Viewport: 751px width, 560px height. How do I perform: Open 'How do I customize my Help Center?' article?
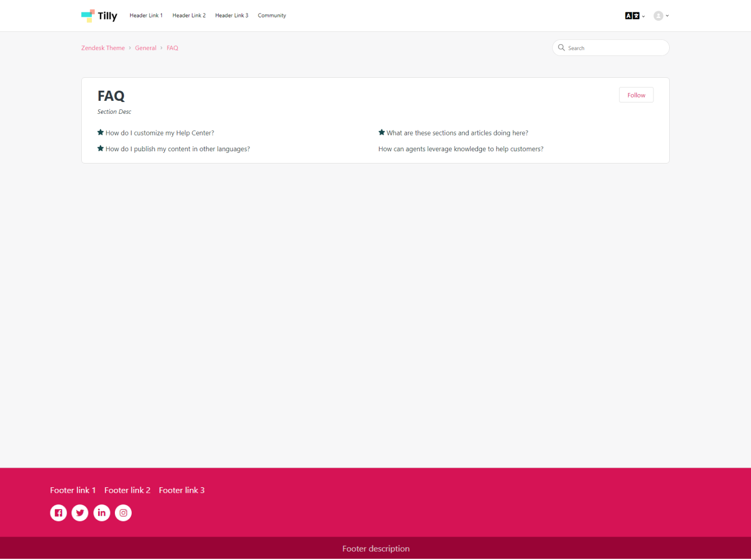coord(160,133)
